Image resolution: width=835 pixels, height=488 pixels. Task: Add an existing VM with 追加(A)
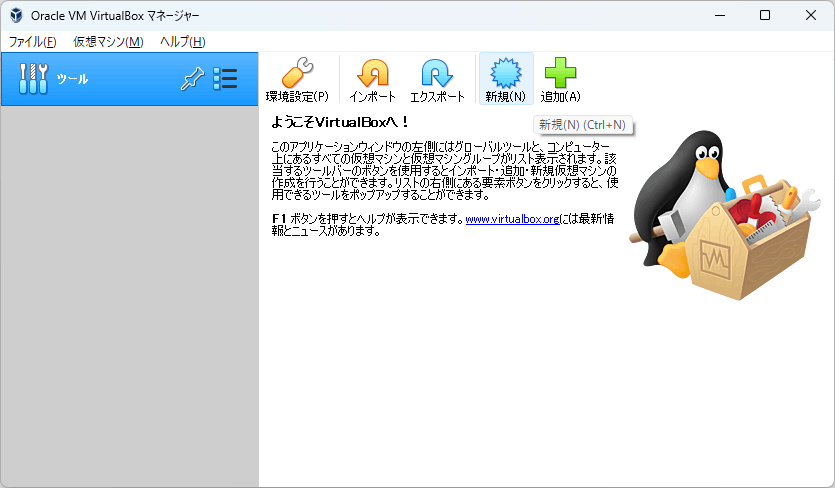point(561,79)
